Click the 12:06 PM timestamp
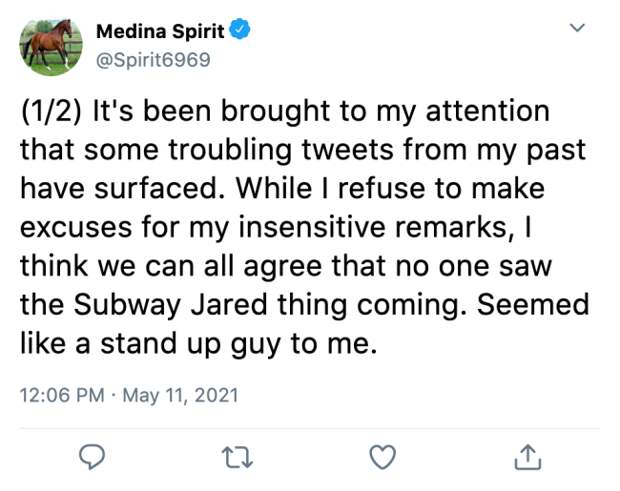The width and height of the screenshot is (620, 491). click(x=62, y=395)
